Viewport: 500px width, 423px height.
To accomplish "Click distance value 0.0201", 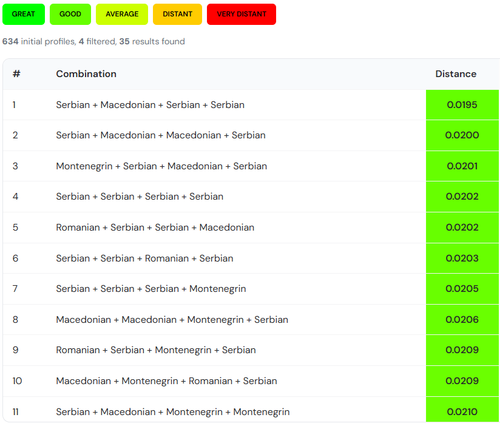I will [x=462, y=166].
